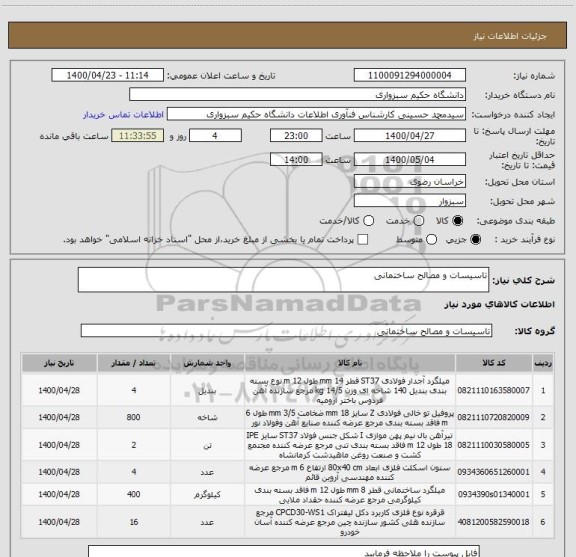
Task: Click the city field سبزوار
Action: (x=410, y=201)
